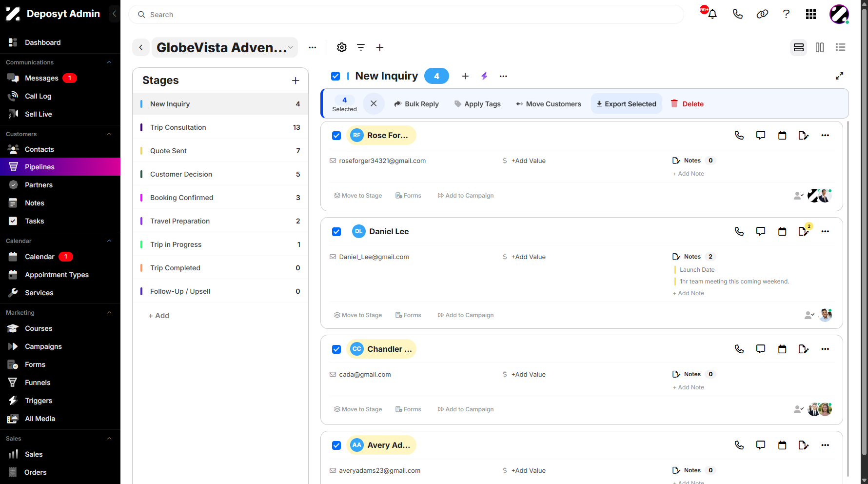Add a new stage with plus icon
This screenshot has width=868, height=484.
(296, 81)
